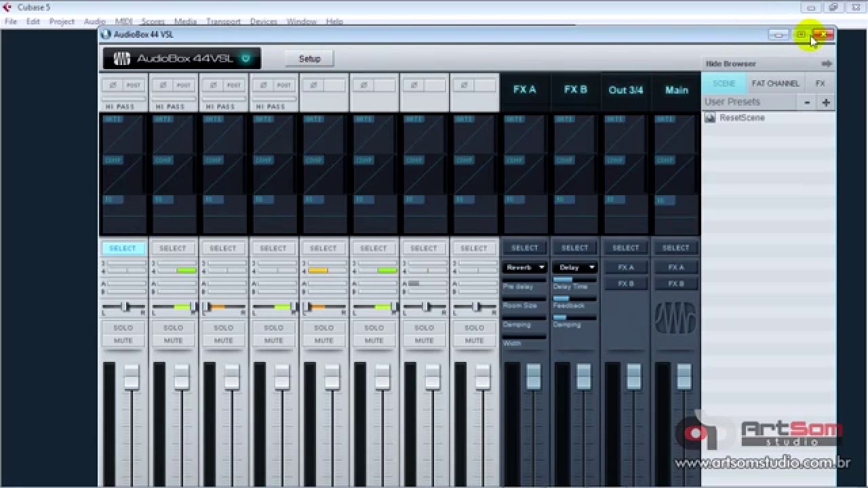Open the Media menu in Cubase
The image size is (868, 488).
tap(185, 22)
